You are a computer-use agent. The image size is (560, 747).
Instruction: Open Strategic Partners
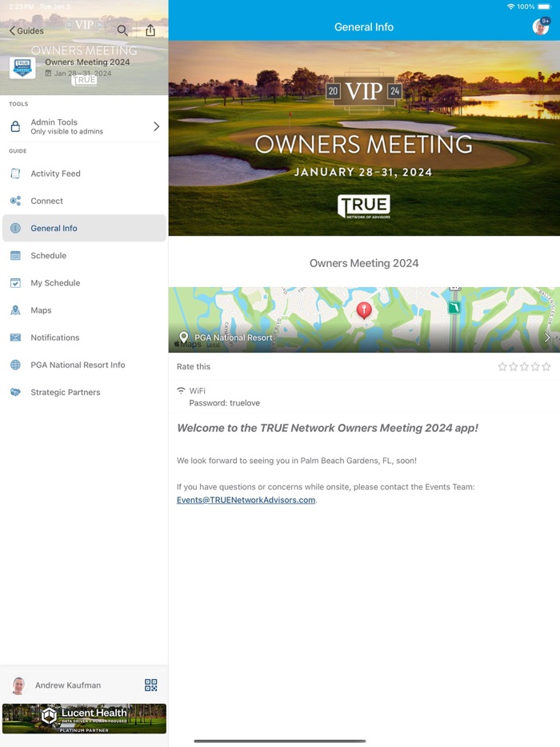[84, 392]
